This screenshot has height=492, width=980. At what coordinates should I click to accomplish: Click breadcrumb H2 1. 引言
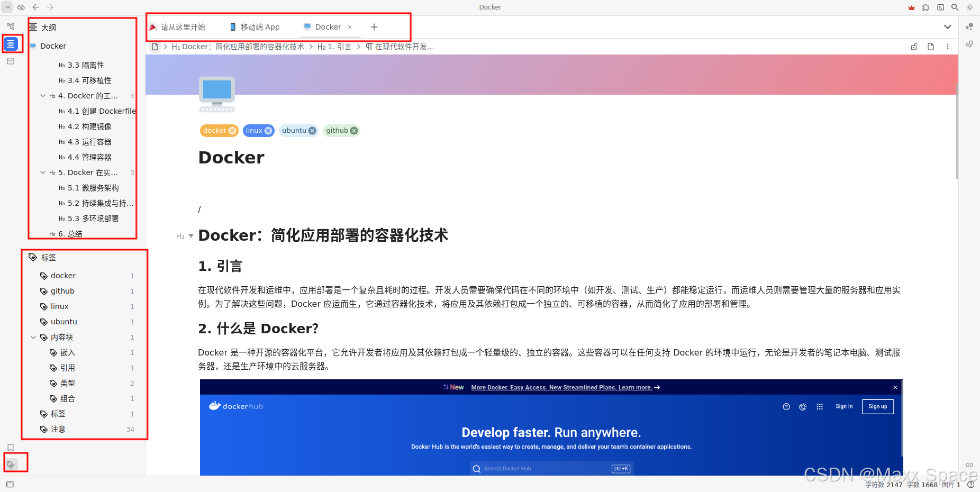pos(334,47)
